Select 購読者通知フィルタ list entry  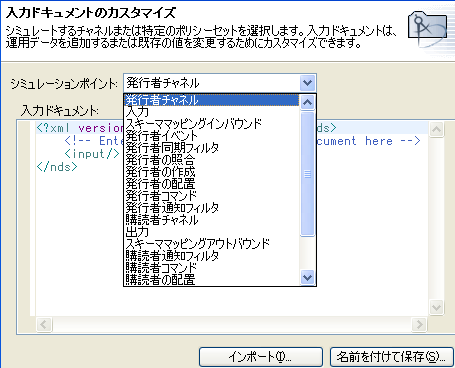click(x=212, y=256)
